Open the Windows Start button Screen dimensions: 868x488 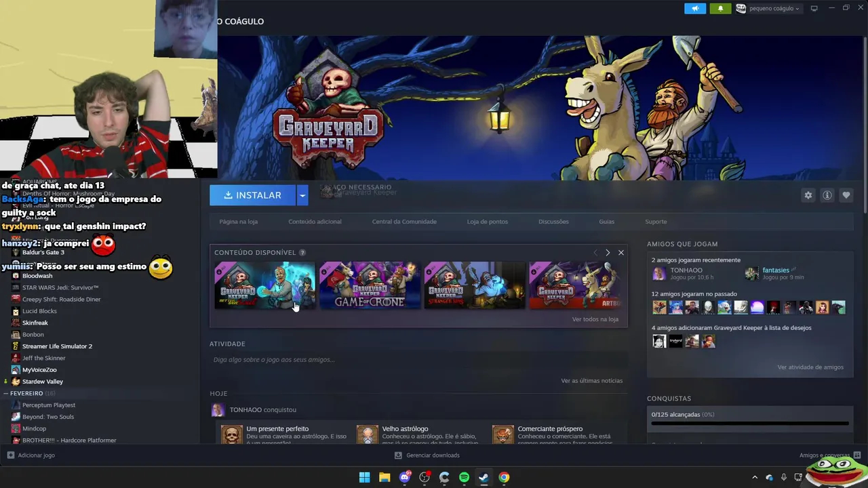coord(364,477)
